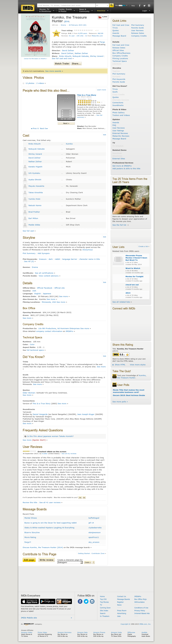Open Full Cast and Crew in Quick Links
The height and width of the screenshot is (644, 172).
pyautogui.click(x=121, y=25)
